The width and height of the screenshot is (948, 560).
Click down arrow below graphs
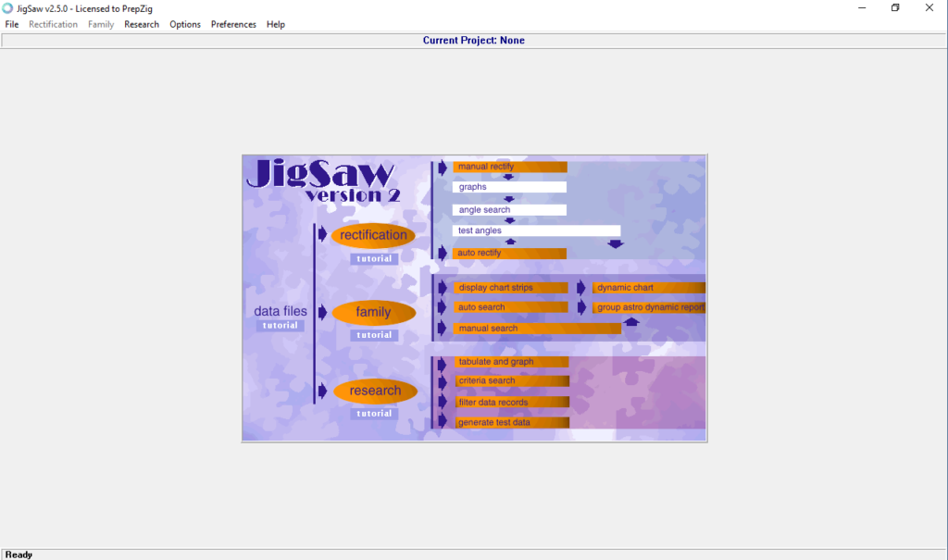pos(509,199)
